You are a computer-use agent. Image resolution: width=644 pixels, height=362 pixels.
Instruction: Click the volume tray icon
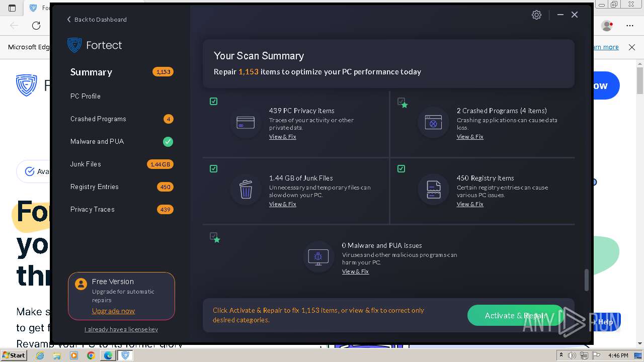[x=572, y=355]
